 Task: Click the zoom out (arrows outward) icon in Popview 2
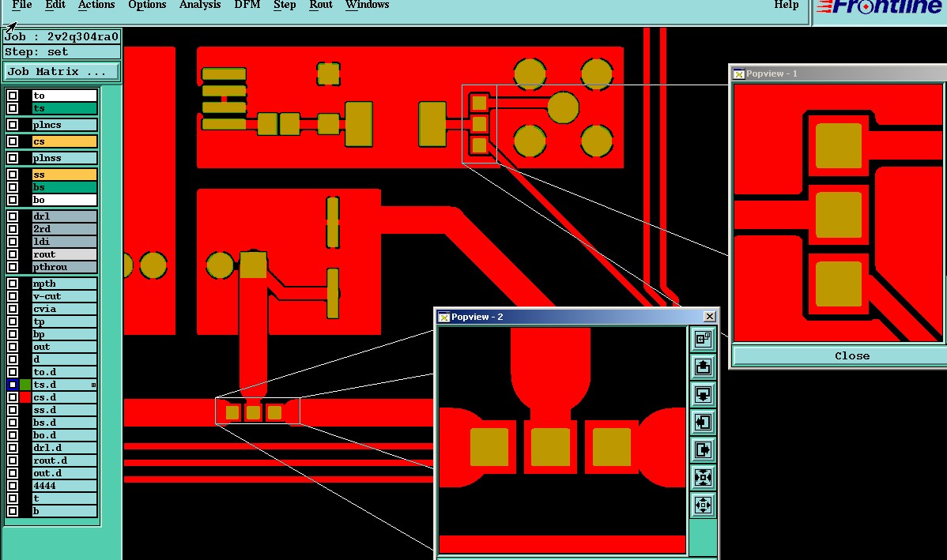(703, 505)
